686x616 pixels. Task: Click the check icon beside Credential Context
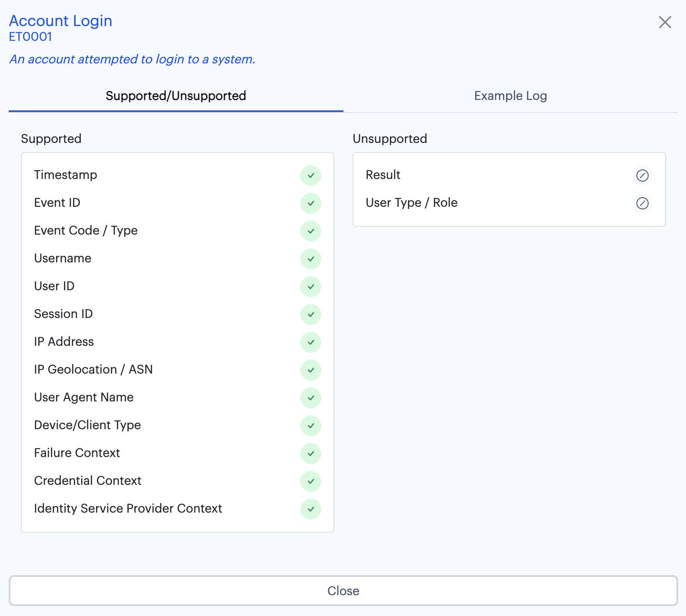(311, 481)
